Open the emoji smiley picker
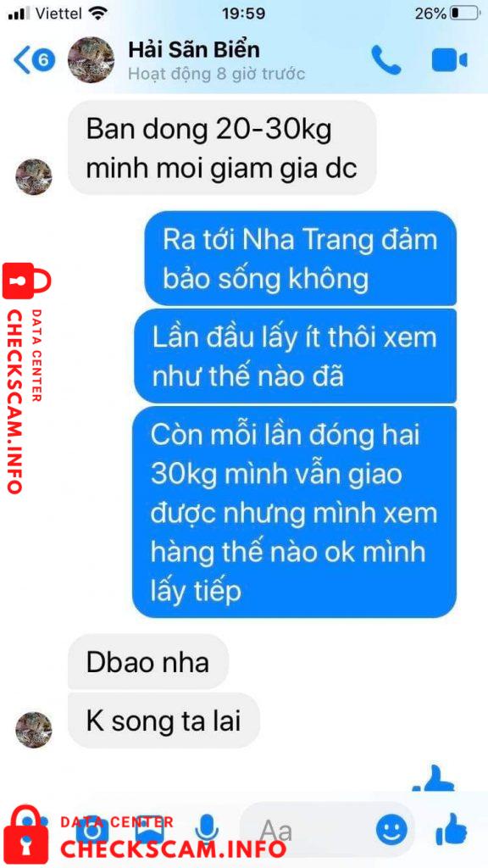The height and width of the screenshot is (868, 488). [391, 830]
